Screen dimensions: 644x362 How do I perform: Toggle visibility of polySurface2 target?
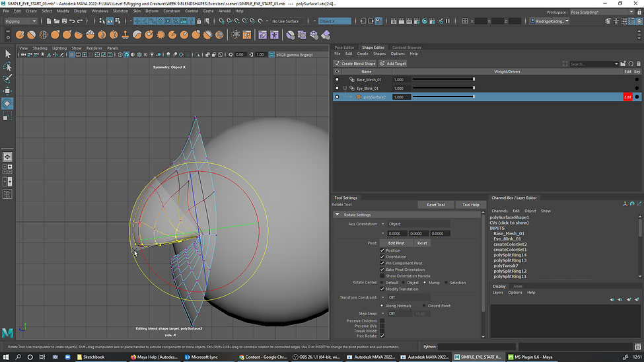coord(338,97)
